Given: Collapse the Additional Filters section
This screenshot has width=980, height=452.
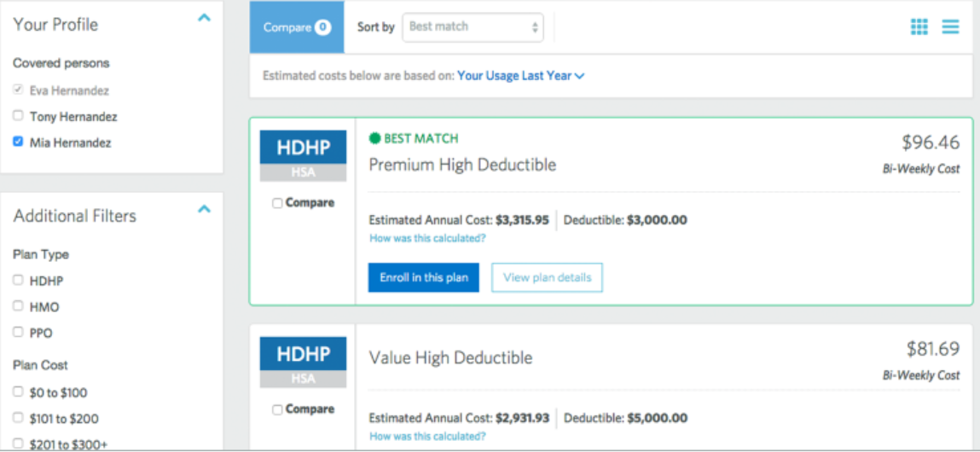Looking at the screenshot, I should coord(204,209).
